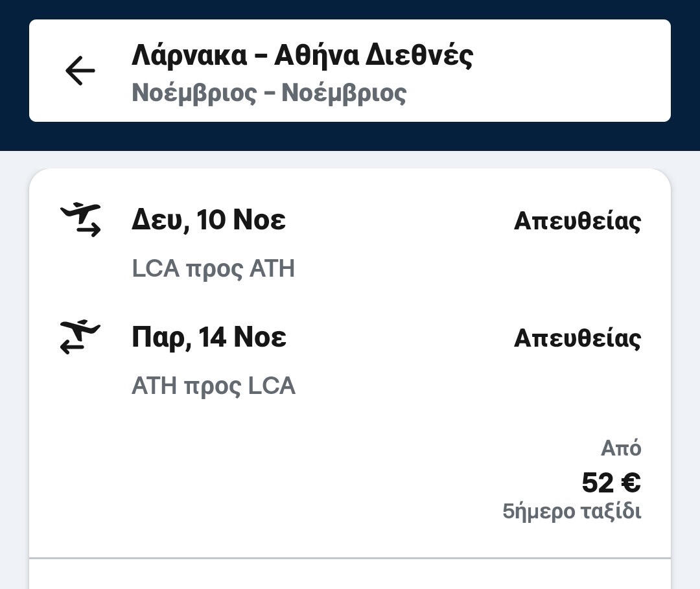Open the next result card at the bottom
The height and width of the screenshot is (589, 700).
point(350,577)
